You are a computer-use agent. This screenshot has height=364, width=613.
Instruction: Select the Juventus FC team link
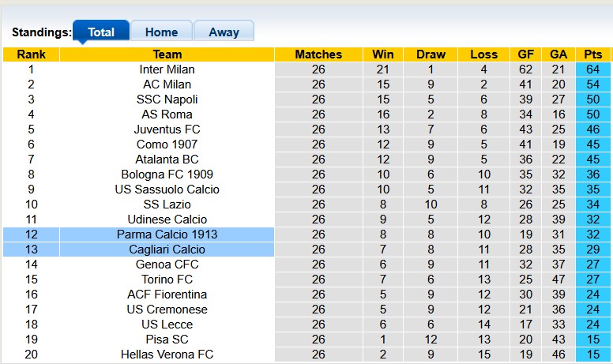(167, 129)
